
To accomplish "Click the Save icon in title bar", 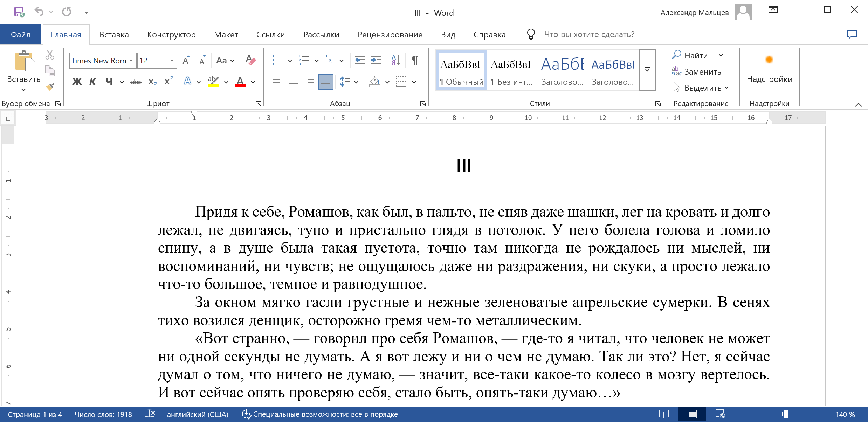I will coord(19,12).
